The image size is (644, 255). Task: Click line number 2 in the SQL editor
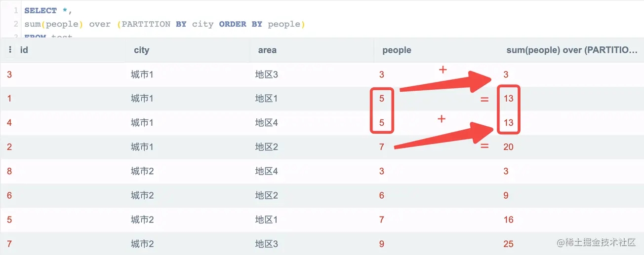[x=16, y=24]
